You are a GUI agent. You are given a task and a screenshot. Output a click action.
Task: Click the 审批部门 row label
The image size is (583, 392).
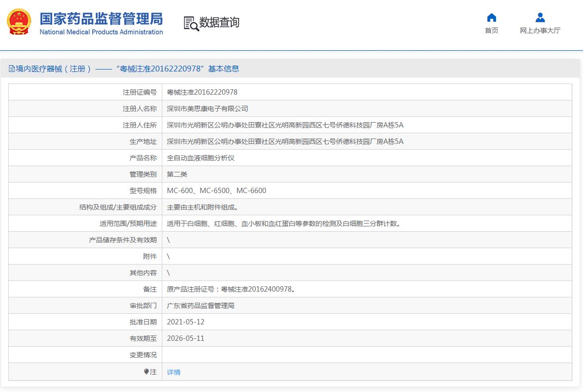coord(143,306)
